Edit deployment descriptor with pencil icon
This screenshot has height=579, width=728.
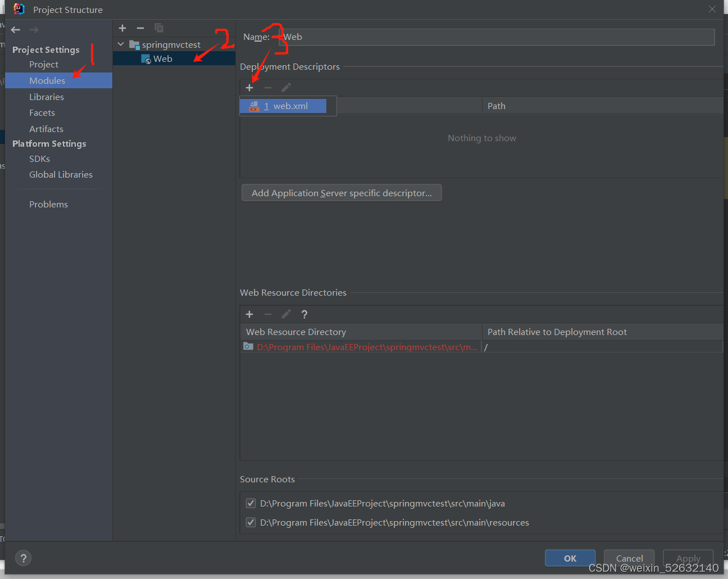pos(286,88)
